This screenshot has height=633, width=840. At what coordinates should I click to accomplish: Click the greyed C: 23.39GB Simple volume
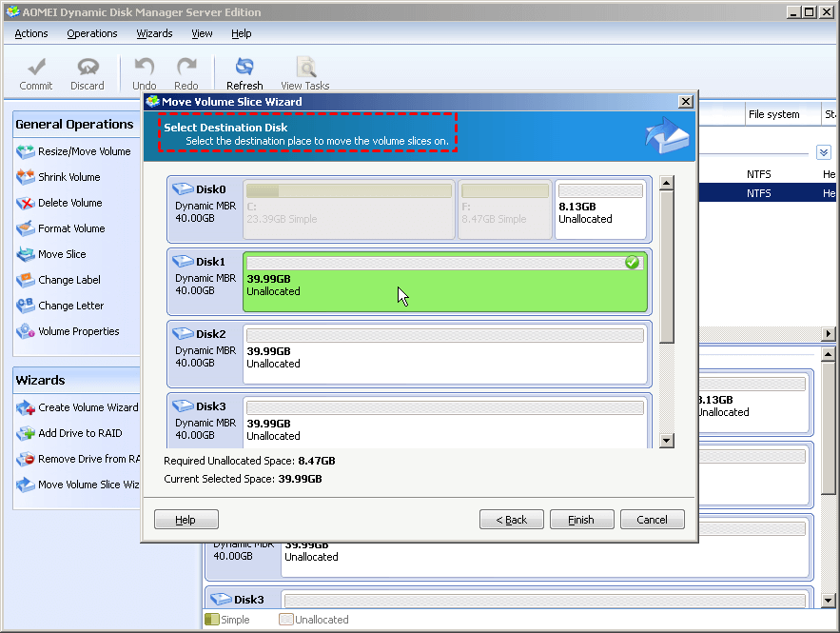point(349,209)
